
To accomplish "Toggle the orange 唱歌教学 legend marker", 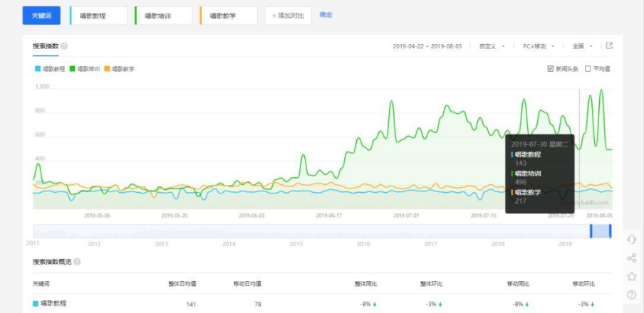I will coord(108,69).
